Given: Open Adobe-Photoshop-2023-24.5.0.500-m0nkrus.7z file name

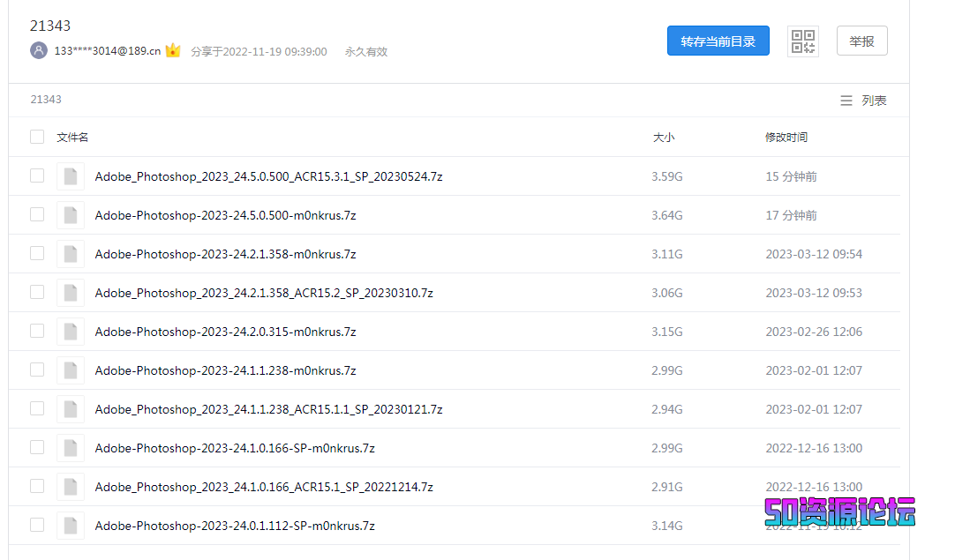Looking at the screenshot, I should tap(225, 215).
